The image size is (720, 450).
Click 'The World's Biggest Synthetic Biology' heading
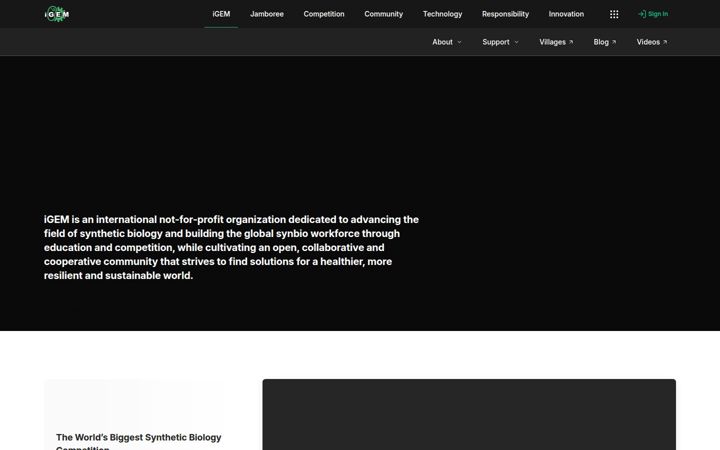[x=139, y=441]
